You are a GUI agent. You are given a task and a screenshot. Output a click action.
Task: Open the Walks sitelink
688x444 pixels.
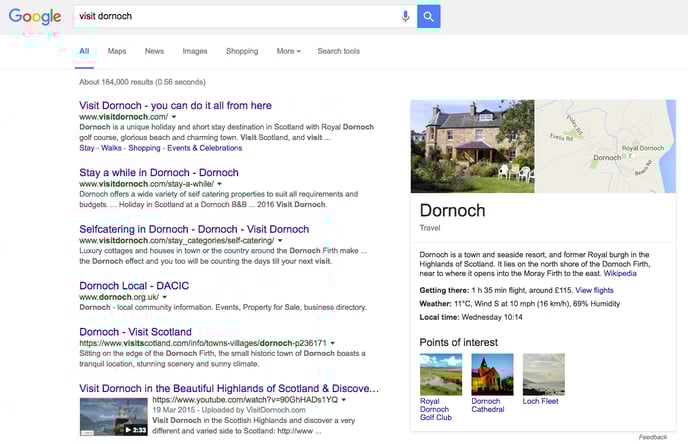tap(111, 148)
